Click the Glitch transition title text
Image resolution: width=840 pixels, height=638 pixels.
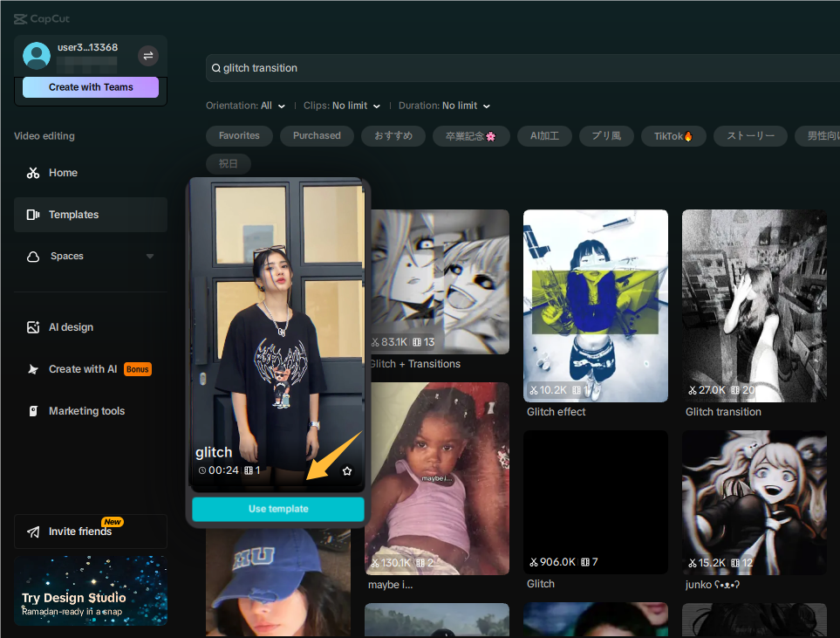[x=723, y=412]
